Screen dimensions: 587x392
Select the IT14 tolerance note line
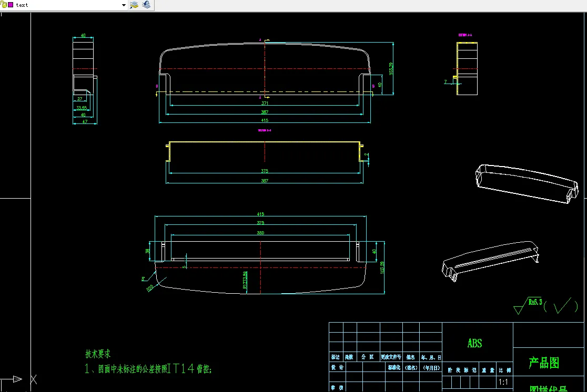click(148, 369)
